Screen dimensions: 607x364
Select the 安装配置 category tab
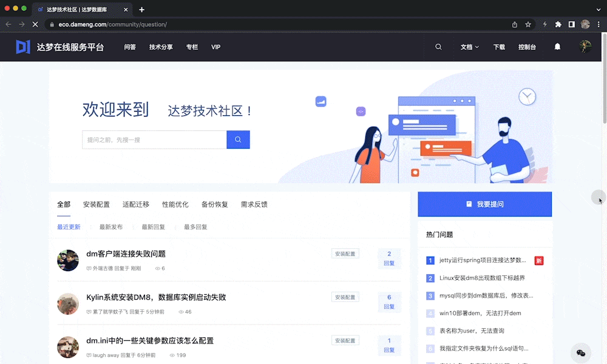pyautogui.click(x=97, y=204)
